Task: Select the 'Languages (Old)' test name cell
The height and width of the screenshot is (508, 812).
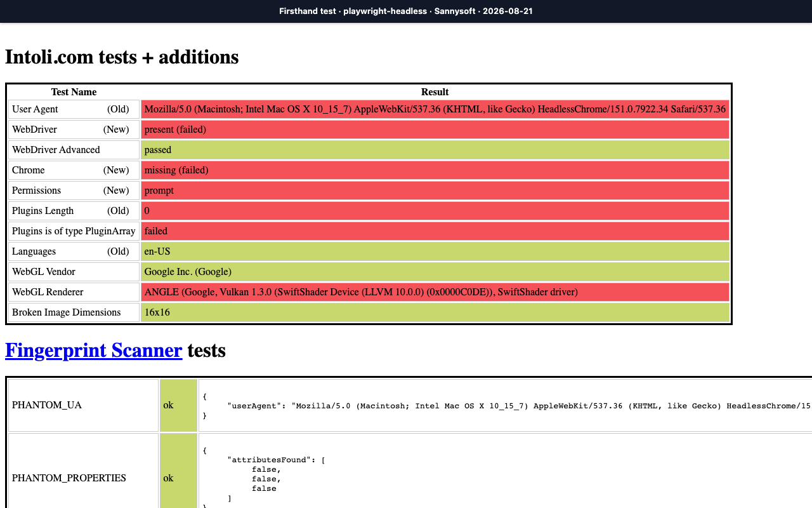Action: point(74,251)
